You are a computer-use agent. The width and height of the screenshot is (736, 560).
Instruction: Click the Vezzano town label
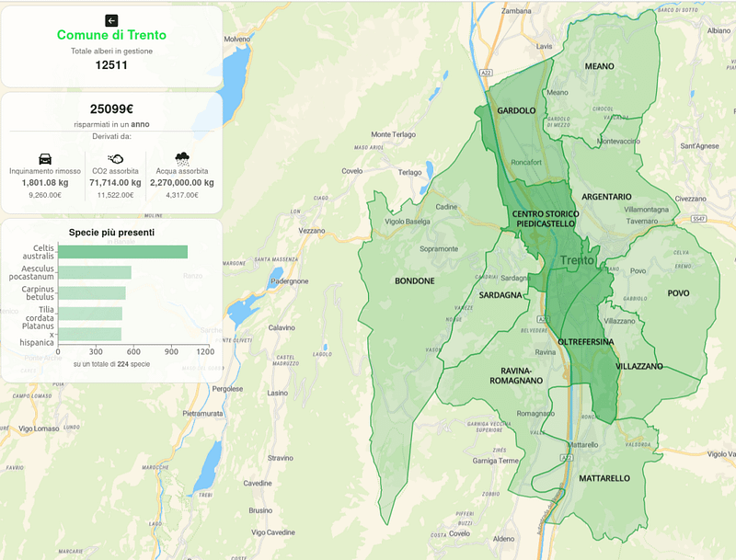tap(312, 231)
